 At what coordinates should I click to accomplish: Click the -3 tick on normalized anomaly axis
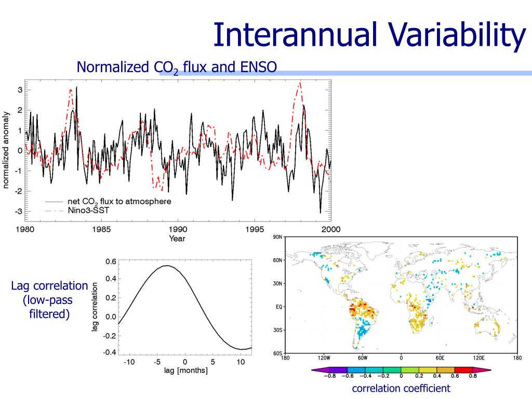(19, 211)
